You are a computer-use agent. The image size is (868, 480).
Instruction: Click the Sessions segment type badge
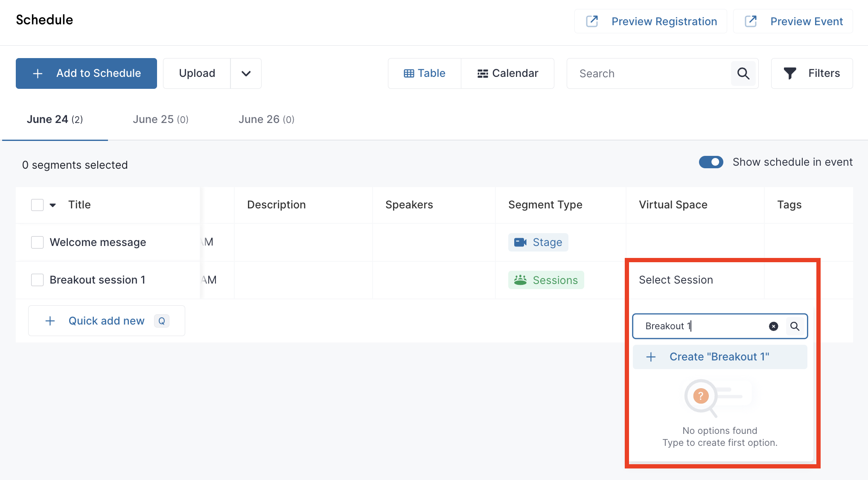[x=546, y=280]
